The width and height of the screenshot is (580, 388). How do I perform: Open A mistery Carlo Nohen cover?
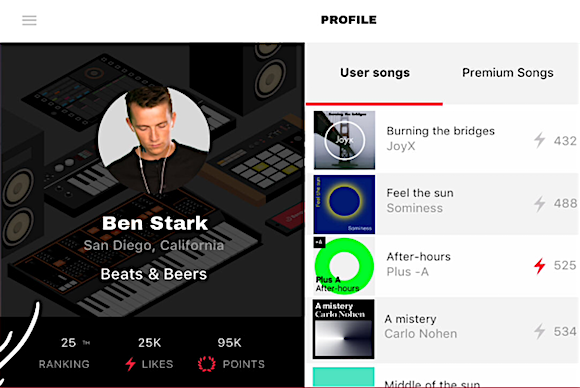click(343, 329)
